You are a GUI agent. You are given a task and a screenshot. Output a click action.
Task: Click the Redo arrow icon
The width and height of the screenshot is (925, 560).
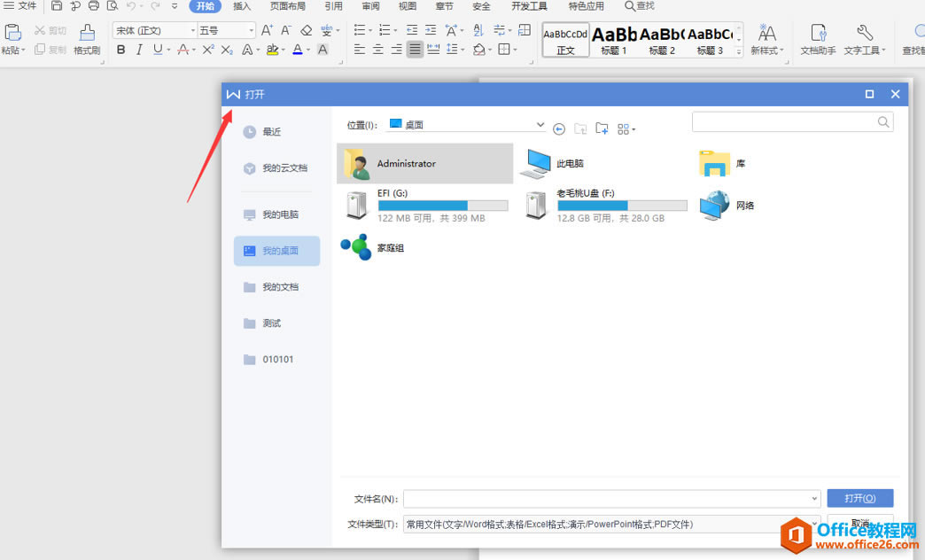(155, 6)
